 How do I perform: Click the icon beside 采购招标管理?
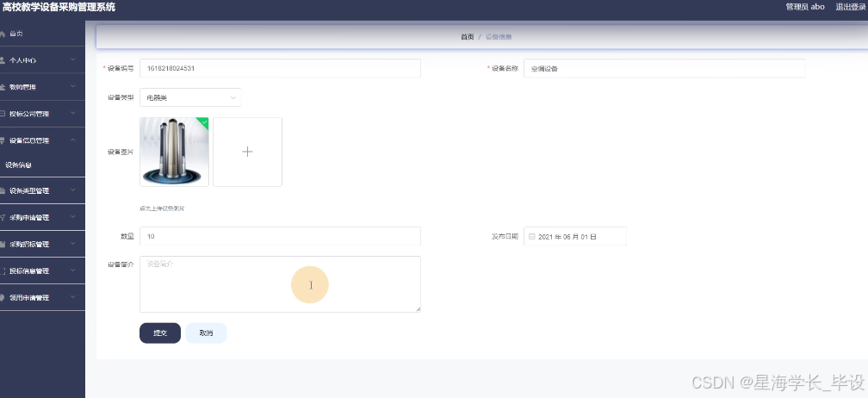[x=3, y=244]
